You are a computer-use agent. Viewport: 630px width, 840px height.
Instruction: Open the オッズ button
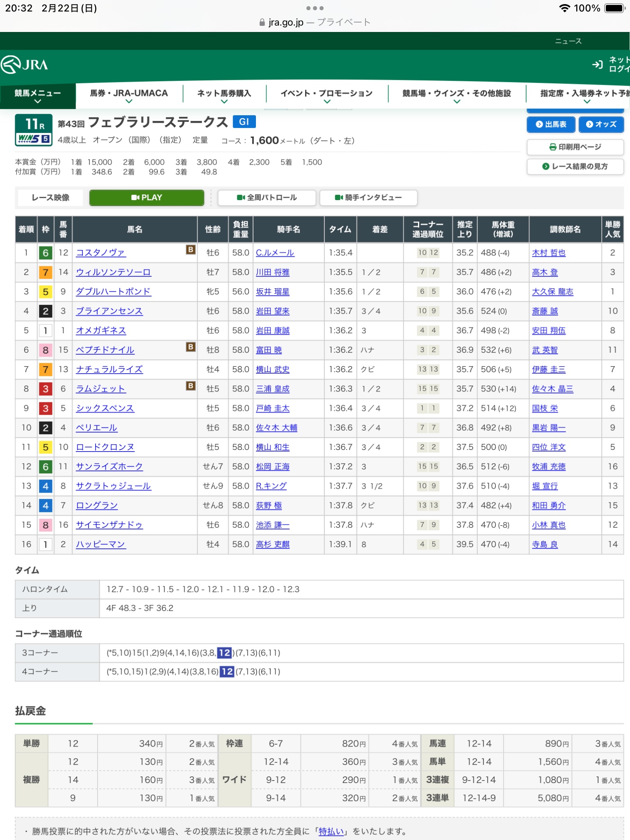coord(601,124)
